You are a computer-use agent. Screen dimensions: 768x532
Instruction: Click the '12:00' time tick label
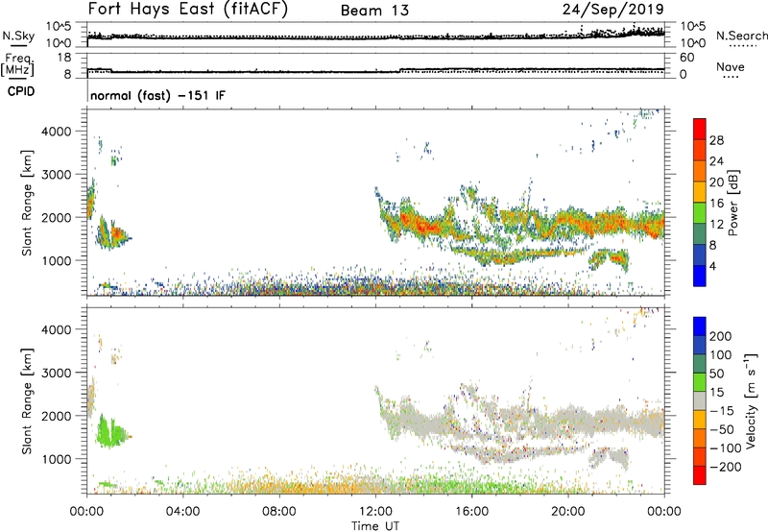pos(375,512)
